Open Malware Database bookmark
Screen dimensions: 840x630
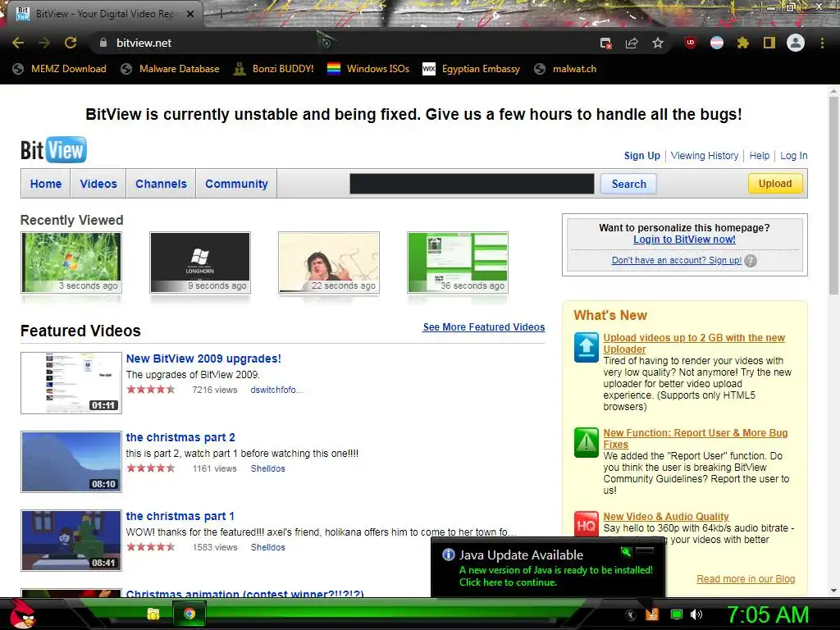pos(170,69)
